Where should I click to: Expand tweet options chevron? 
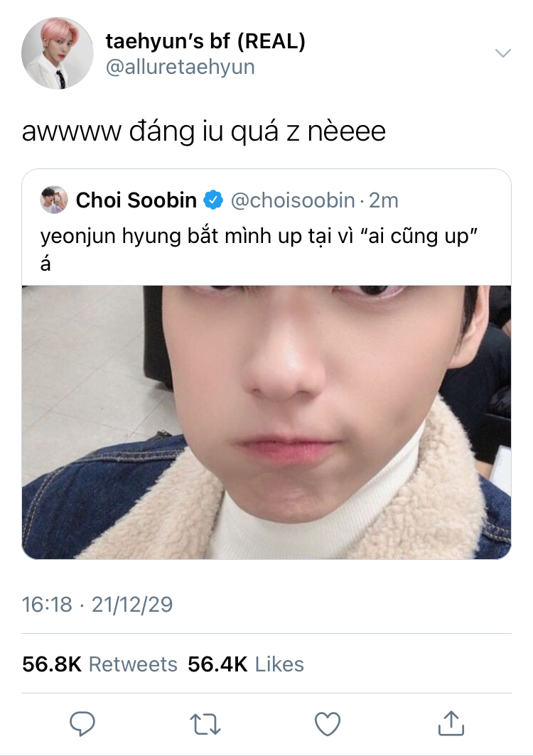503,53
